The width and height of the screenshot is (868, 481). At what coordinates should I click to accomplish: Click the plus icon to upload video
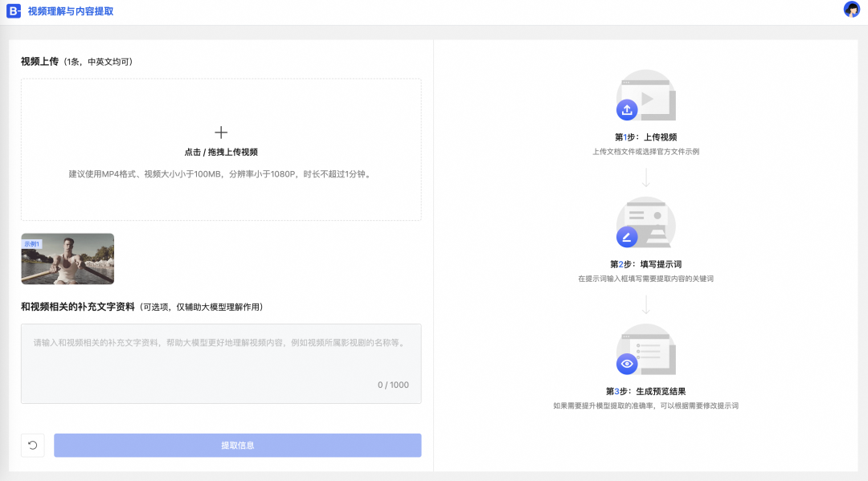coord(221,132)
